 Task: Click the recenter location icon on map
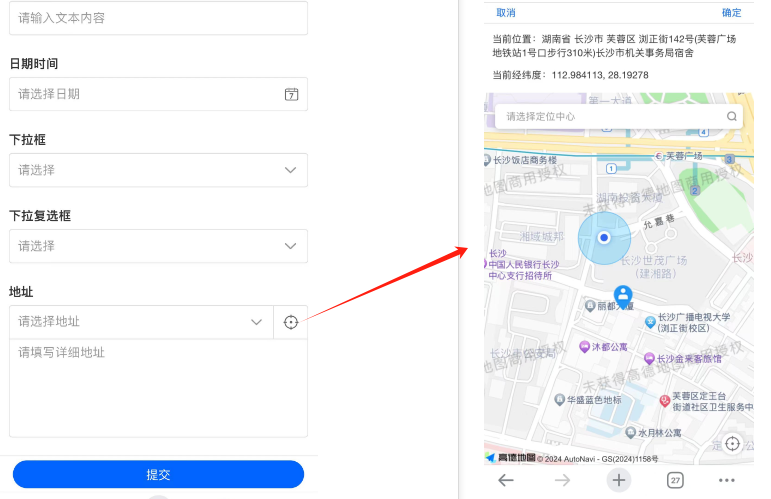(732, 443)
